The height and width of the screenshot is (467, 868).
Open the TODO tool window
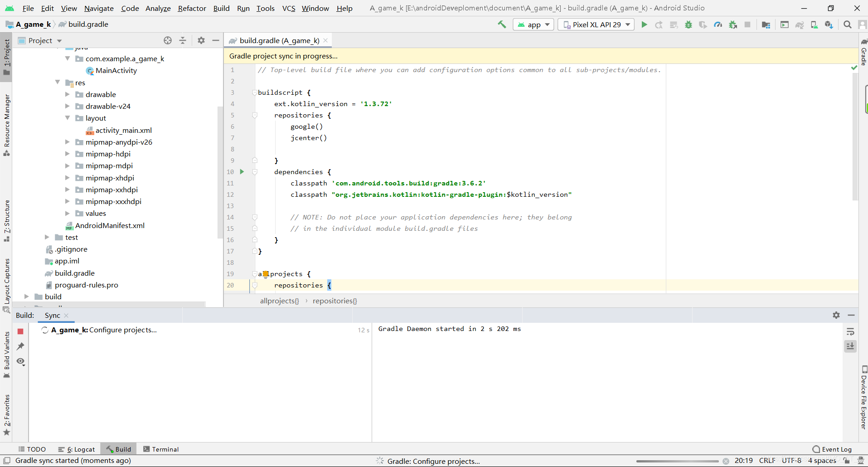point(32,449)
